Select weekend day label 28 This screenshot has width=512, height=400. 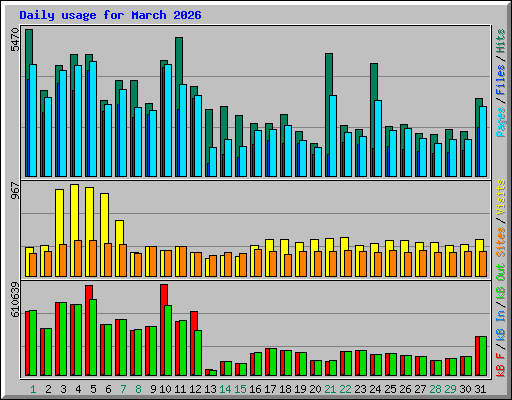click(x=435, y=389)
